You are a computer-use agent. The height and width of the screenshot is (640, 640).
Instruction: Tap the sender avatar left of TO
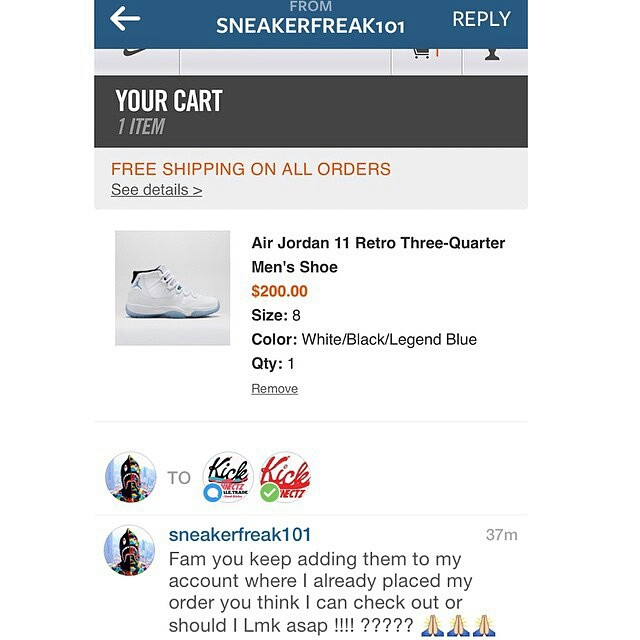click(130, 477)
